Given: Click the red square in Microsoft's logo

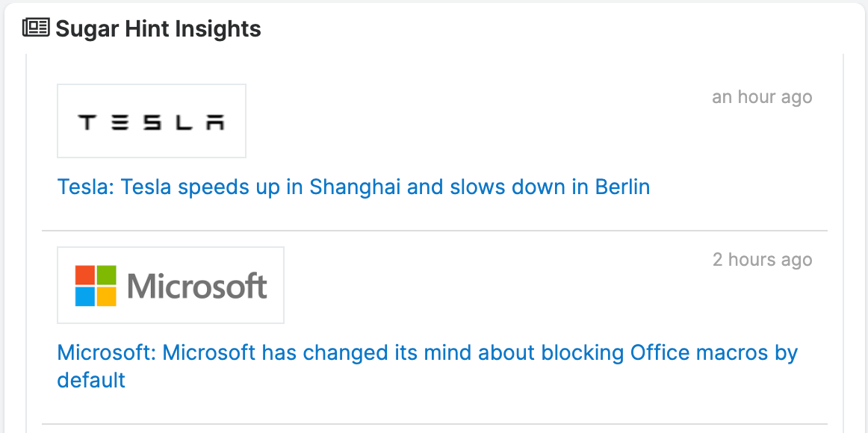Looking at the screenshot, I should click(84, 274).
